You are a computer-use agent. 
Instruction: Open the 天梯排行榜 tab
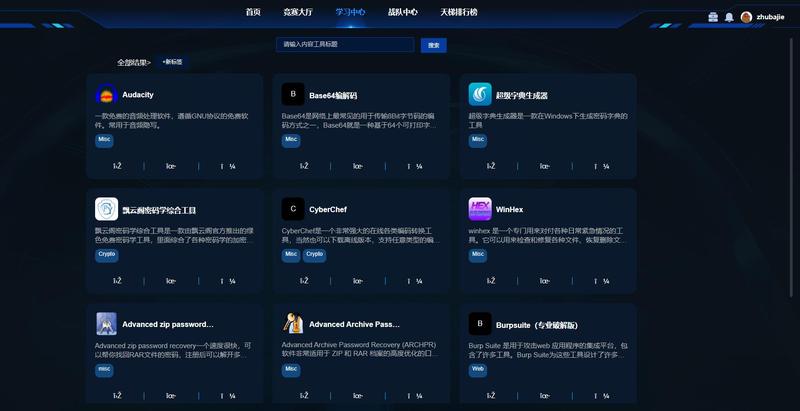tap(459, 12)
